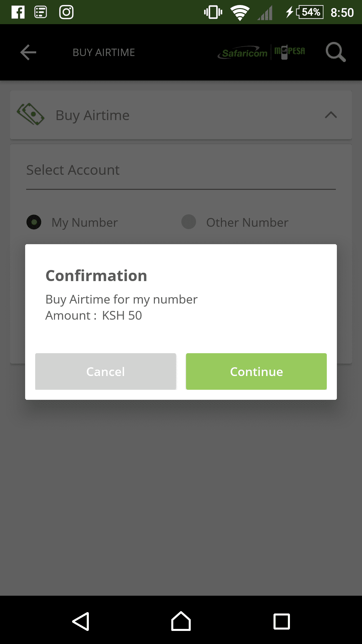Tap the Wi-Fi status icon

(x=240, y=13)
